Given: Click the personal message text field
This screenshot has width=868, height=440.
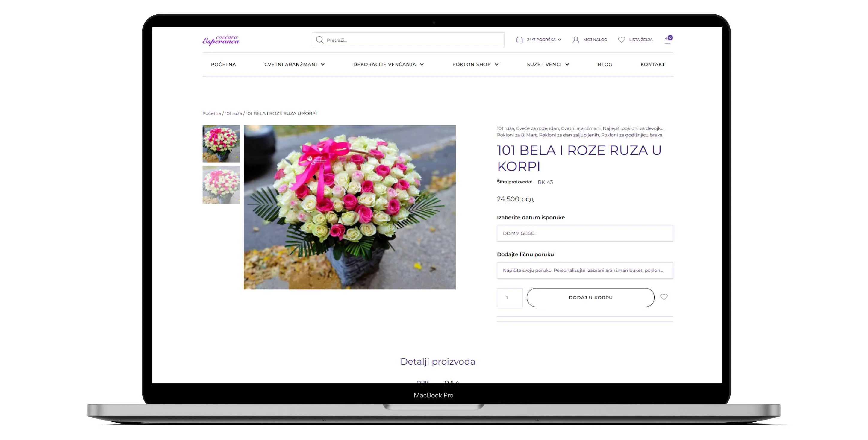Looking at the screenshot, I should (x=585, y=270).
